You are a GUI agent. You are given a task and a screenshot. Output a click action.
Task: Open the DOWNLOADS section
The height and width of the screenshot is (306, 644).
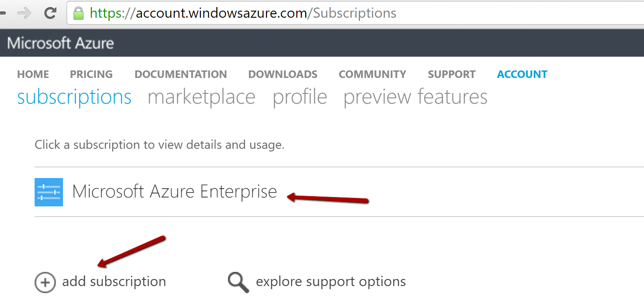(x=283, y=74)
